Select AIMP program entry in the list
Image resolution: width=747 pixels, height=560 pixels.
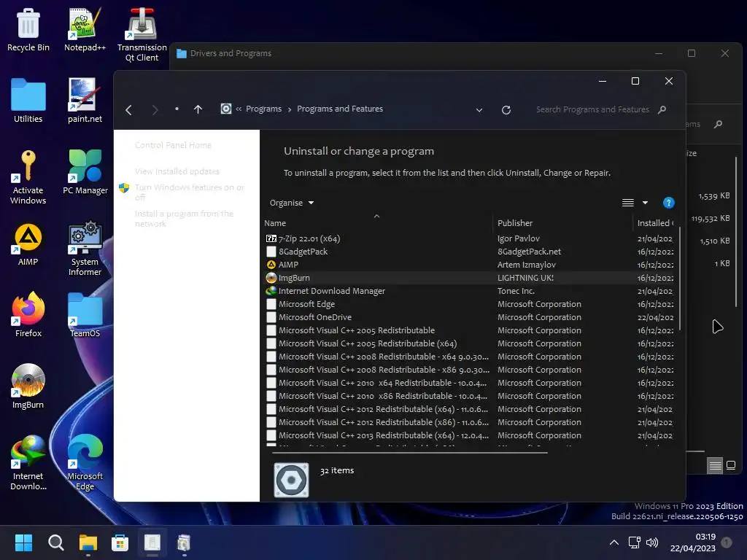469,265
